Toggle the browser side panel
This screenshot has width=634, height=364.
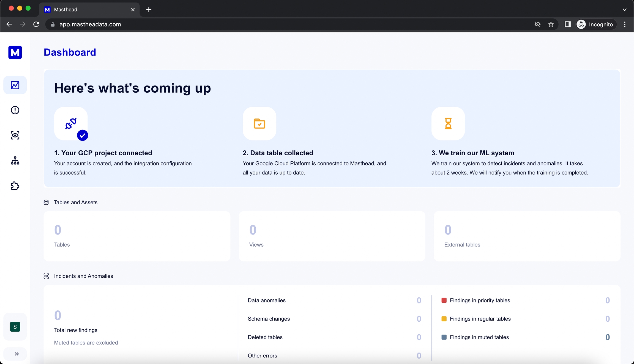click(x=567, y=24)
